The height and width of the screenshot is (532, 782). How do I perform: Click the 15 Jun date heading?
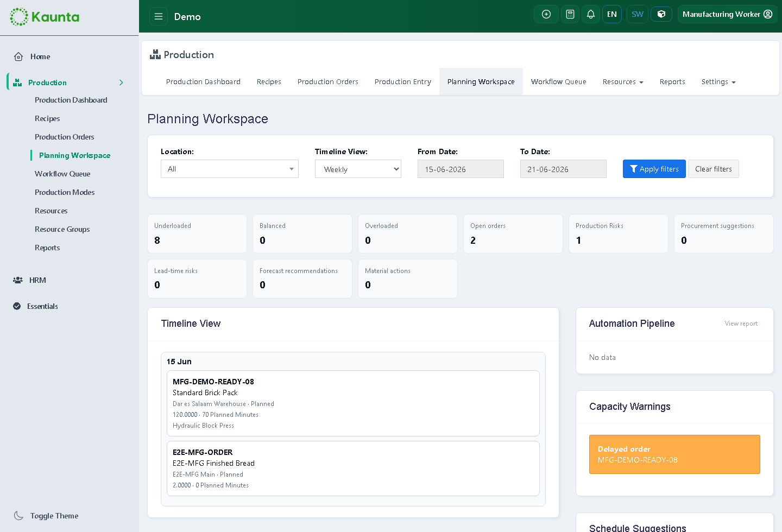(x=179, y=362)
